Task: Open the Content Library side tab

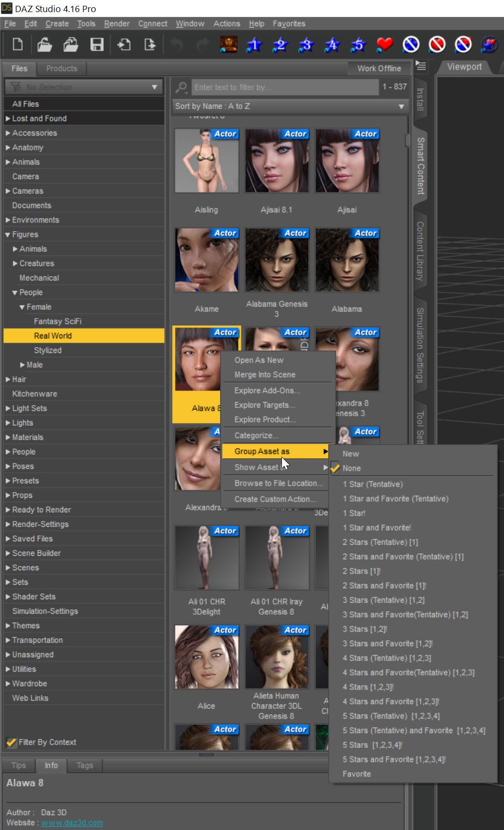Action: click(420, 251)
